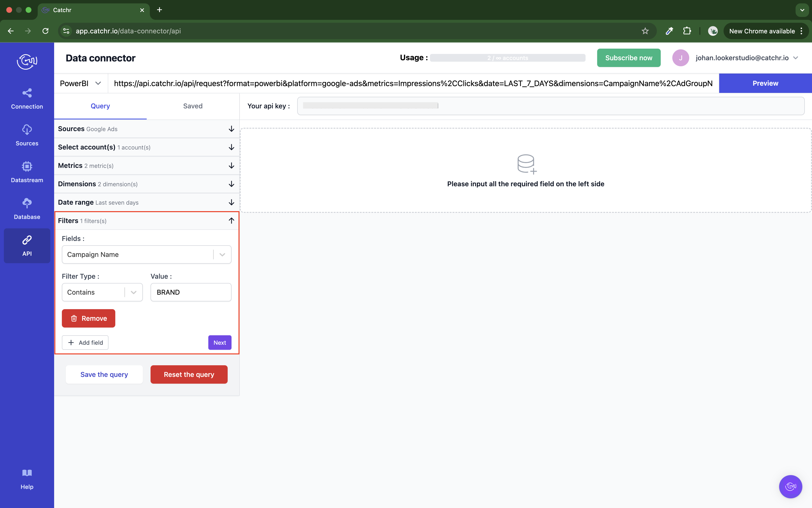Open the Database section
The image size is (812, 508).
click(27, 209)
